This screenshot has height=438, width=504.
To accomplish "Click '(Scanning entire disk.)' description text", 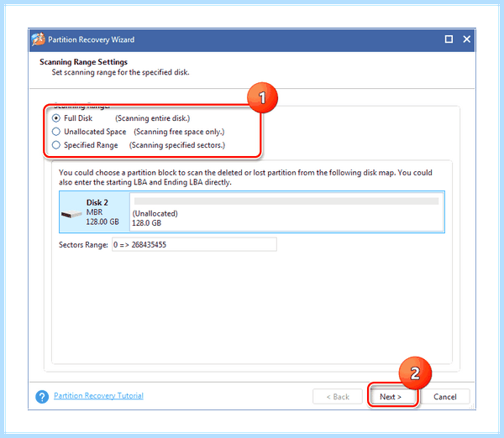I will pyautogui.click(x=153, y=118).
